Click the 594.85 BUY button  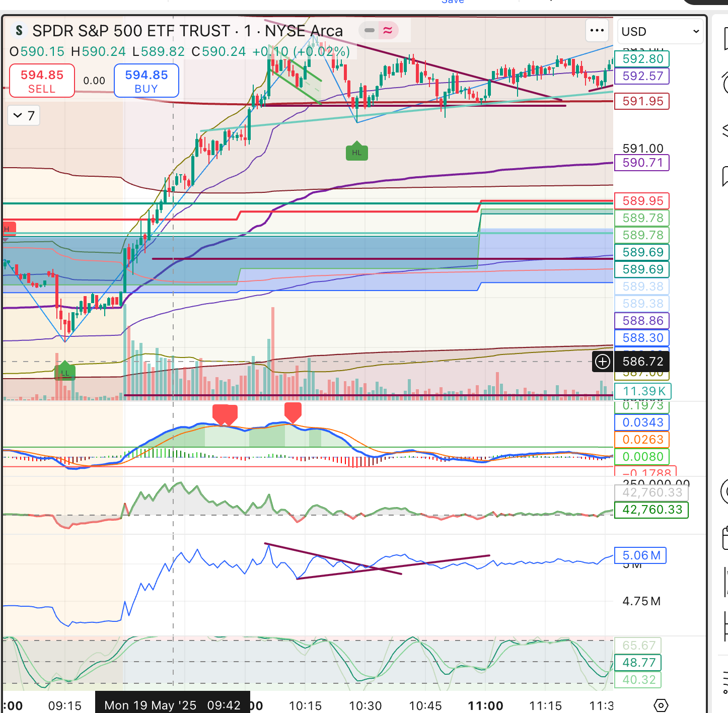[x=147, y=81]
